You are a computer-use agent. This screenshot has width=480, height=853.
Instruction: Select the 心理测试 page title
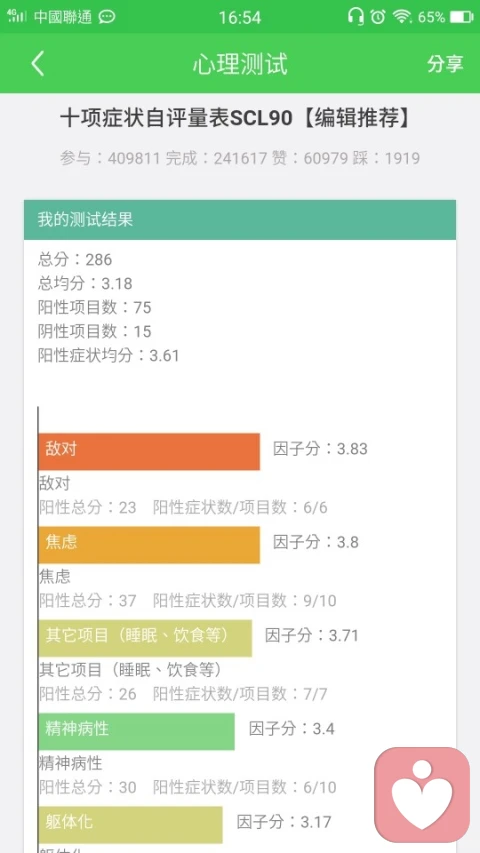point(240,64)
